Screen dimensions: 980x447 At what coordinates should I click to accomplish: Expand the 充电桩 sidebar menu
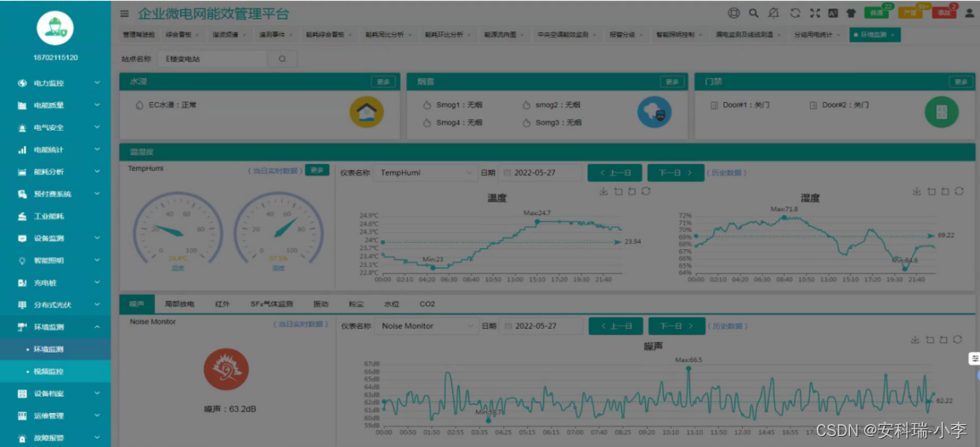point(55,283)
